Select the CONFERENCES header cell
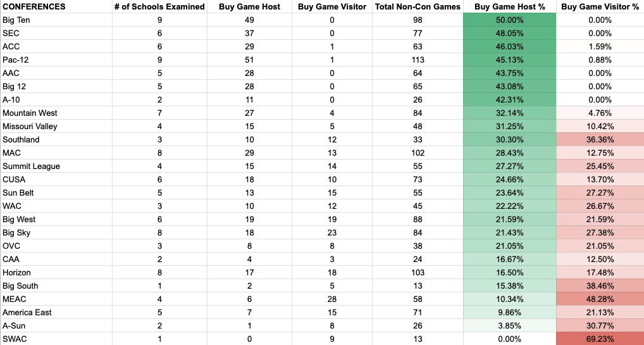This screenshot has width=644, height=345. pyautogui.click(x=56, y=6)
